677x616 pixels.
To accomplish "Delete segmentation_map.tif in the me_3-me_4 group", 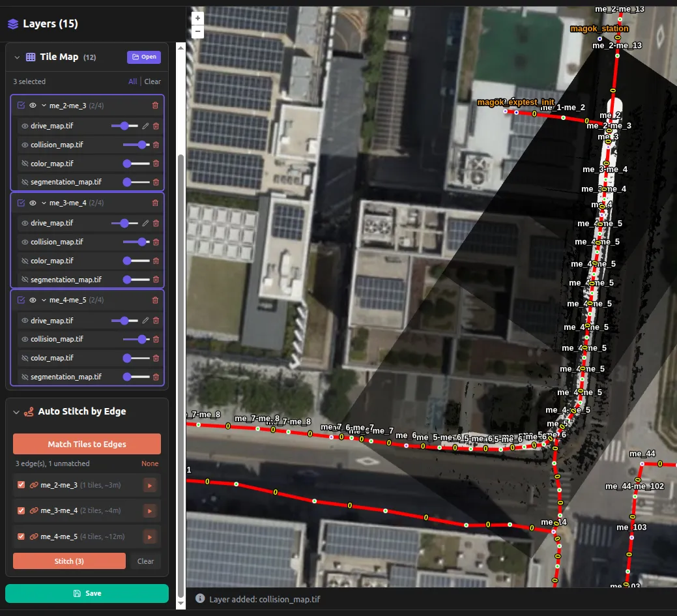I will pyautogui.click(x=156, y=280).
